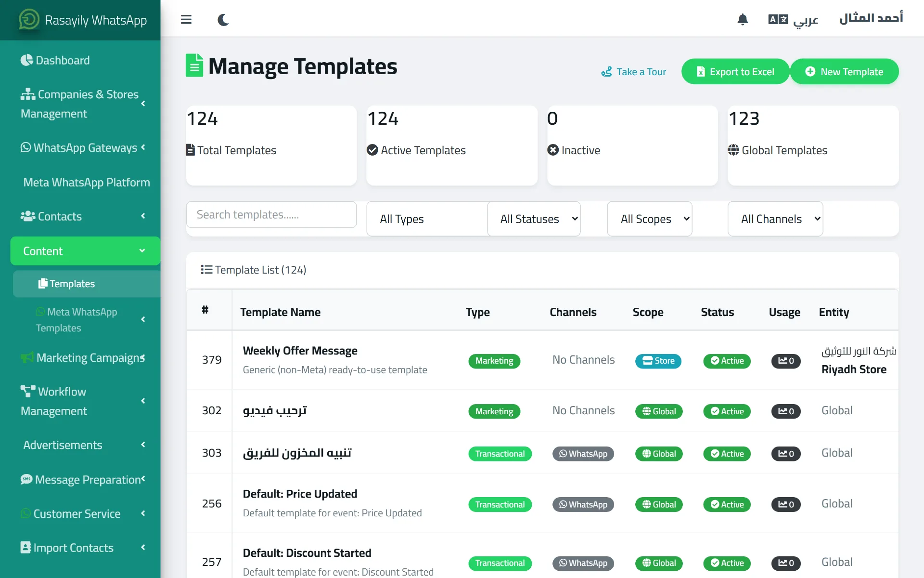Image resolution: width=924 pixels, height=578 pixels.
Task: Click usage badge for row 302
Action: coord(786,411)
